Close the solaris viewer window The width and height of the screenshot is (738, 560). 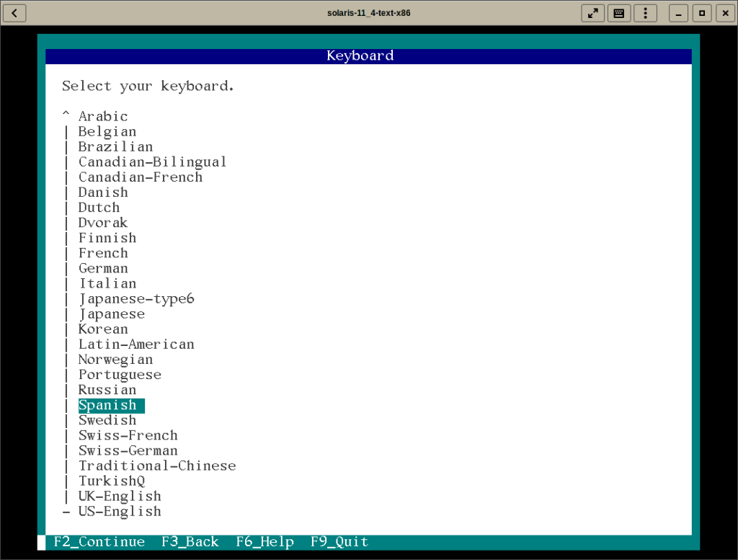click(725, 13)
